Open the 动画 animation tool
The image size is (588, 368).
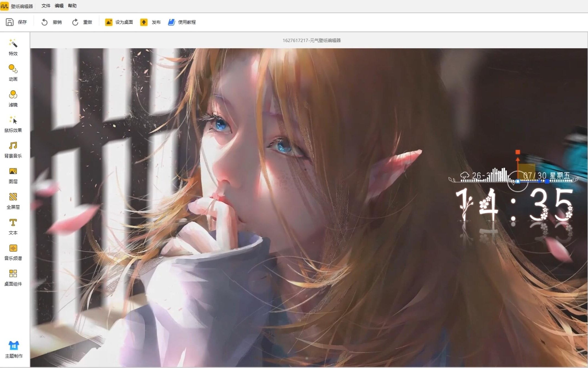click(13, 73)
